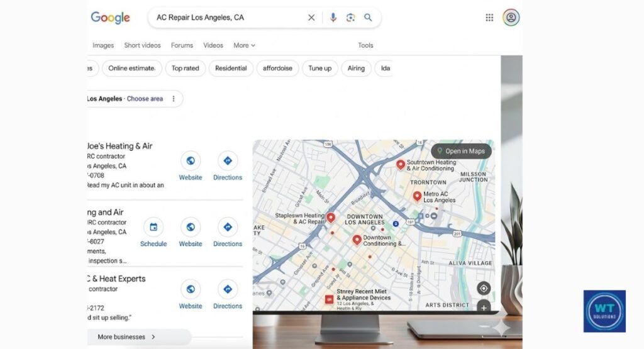Click the MILSSON JUNCTION map label

(473, 177)
